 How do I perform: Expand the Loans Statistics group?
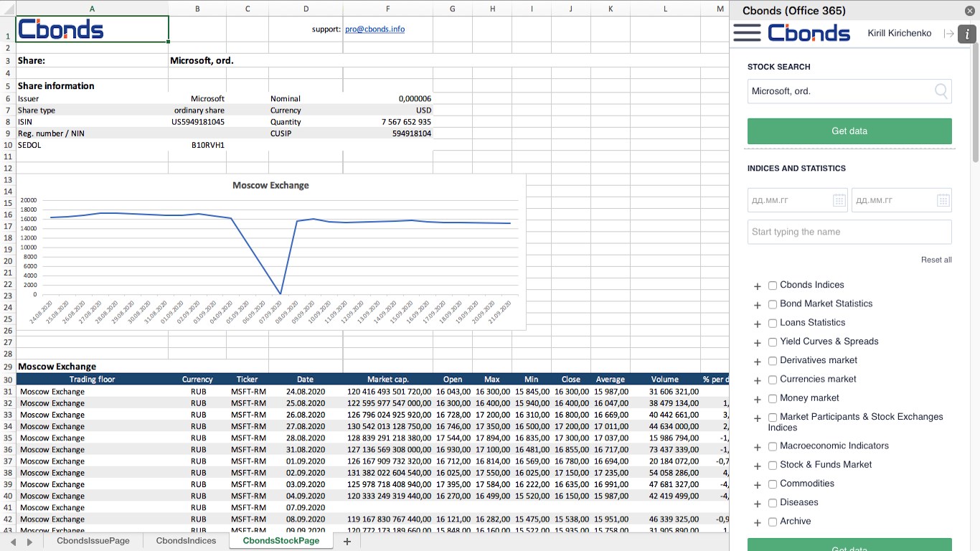[x=758, y=324]
